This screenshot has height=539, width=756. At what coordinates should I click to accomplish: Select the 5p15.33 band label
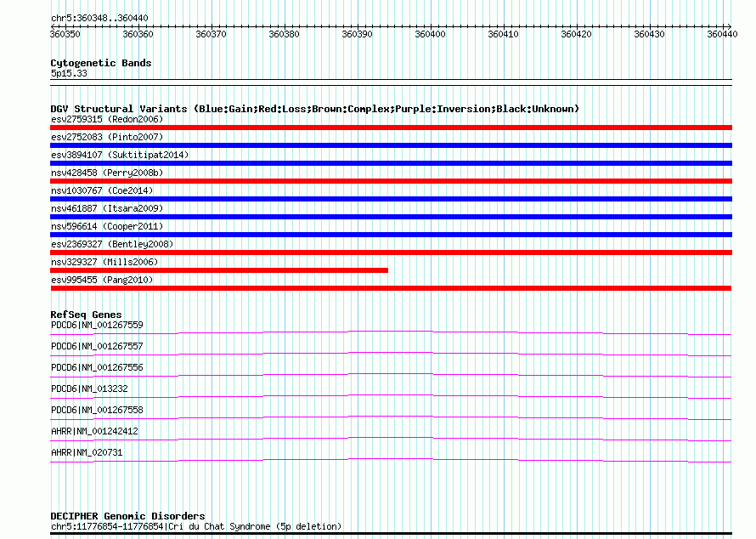69,73
